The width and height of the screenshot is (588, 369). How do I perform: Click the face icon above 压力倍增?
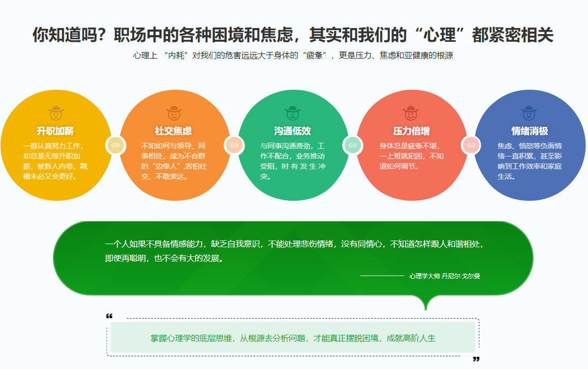(x=411, y=113)
